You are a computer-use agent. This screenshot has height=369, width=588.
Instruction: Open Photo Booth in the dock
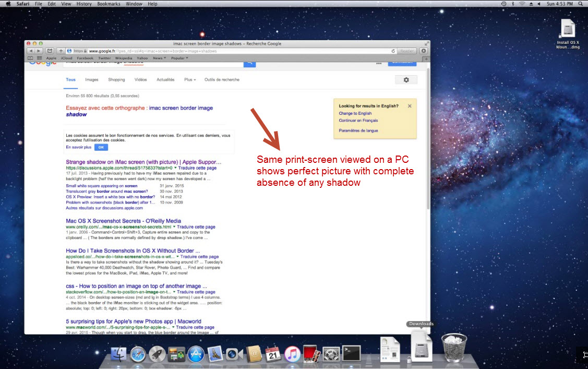point(311,354)
